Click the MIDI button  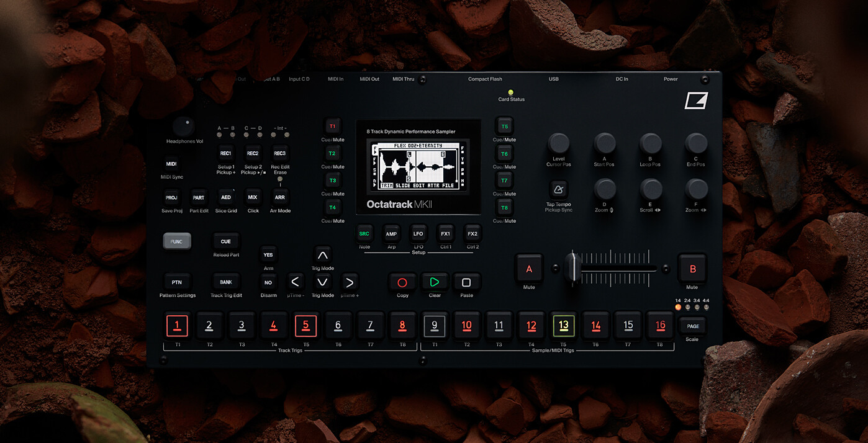click(x=171, y=164)
